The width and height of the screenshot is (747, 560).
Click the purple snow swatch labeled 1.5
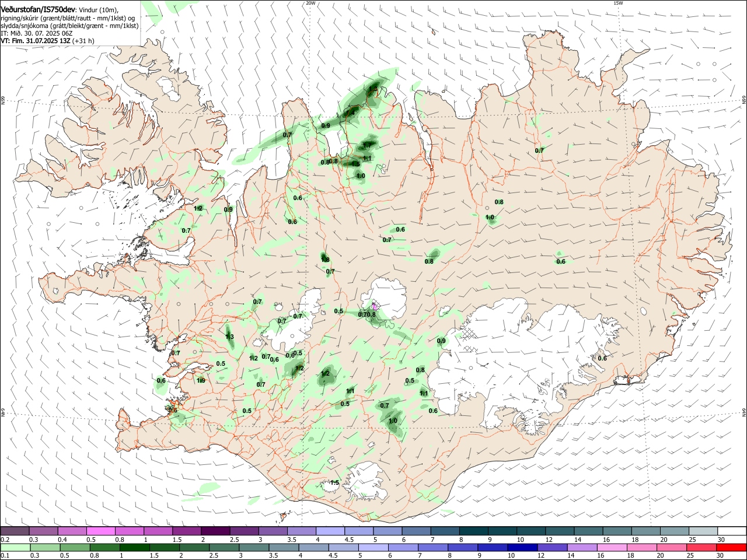point(187,531)
